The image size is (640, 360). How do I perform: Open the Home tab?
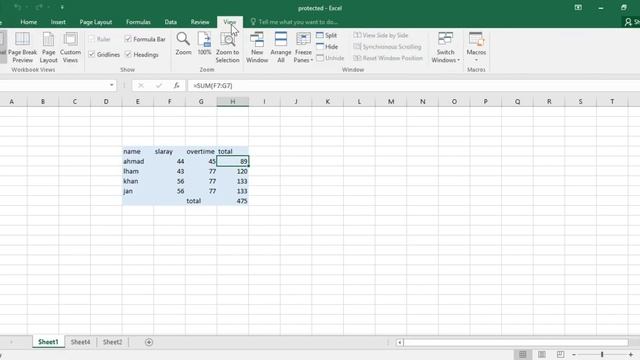coord(29,22)
